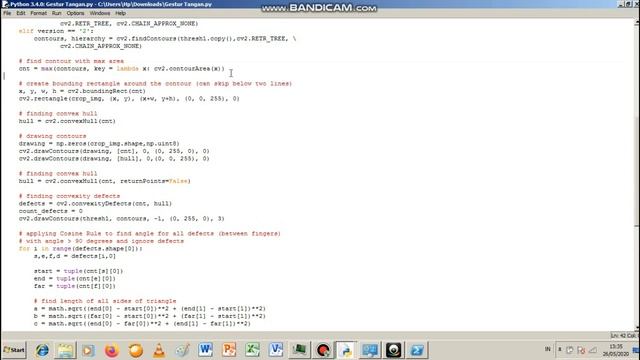640x360 pixels.
Task: Open the Format menu
Action: [x=38, y=13]
